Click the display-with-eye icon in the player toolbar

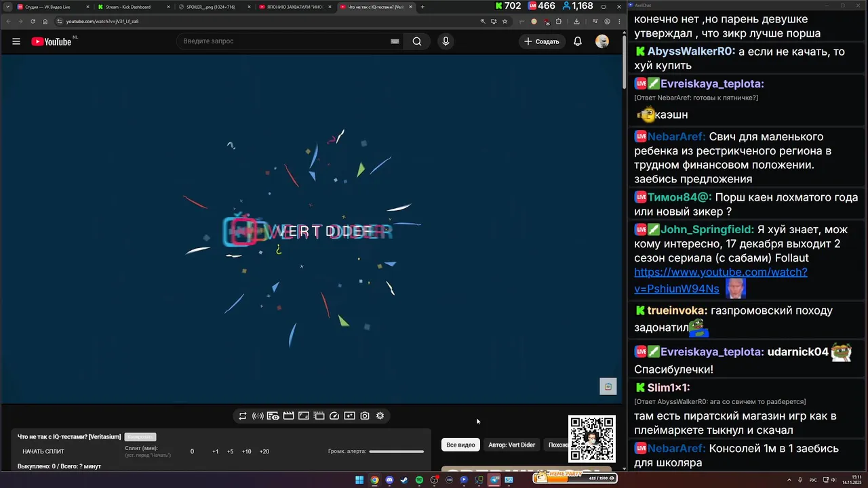point(273,416)
